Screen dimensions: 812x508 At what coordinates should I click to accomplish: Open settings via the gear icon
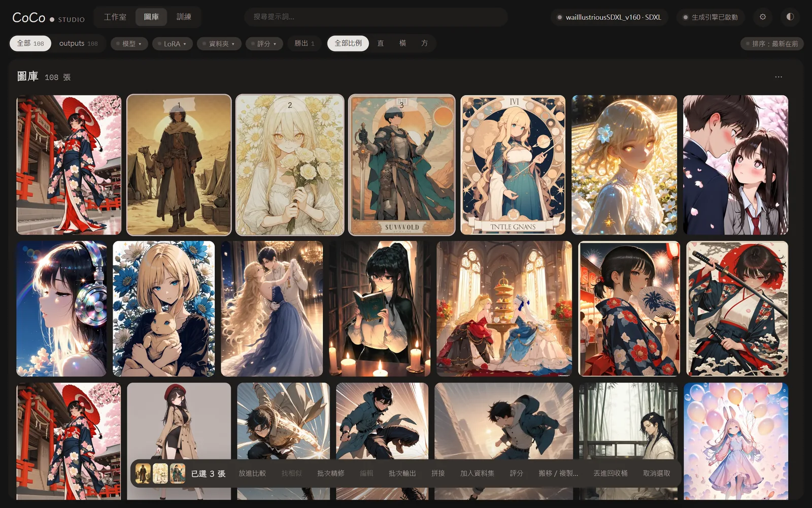click(763, 17)
